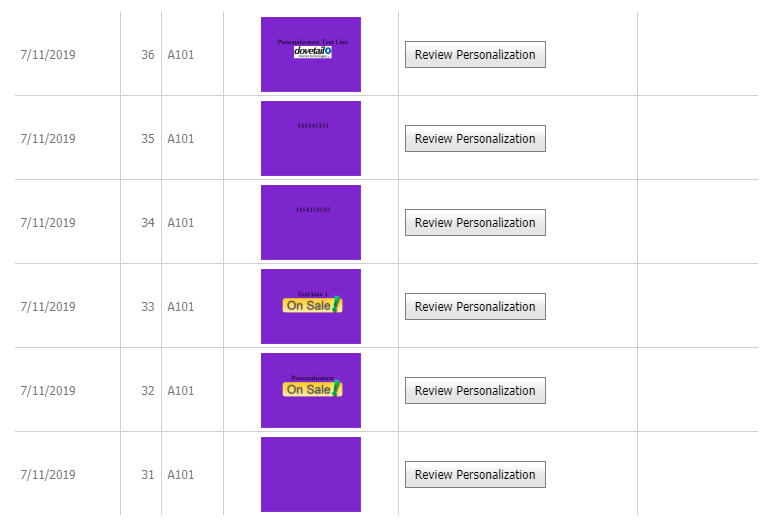
Task: Click the 7/11/2019 date in row 36
Action: pos(48,55)
